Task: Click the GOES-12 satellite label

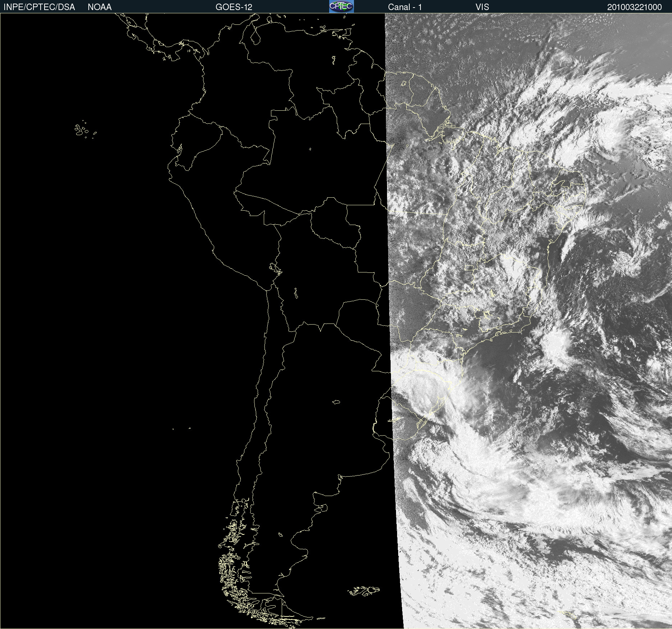Action: pos(234,7)
